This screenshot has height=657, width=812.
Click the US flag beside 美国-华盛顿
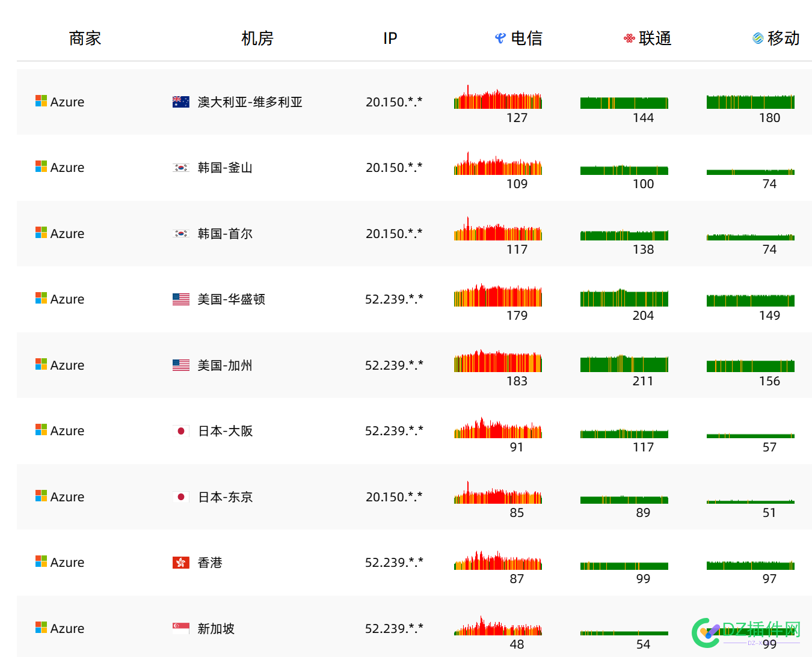click(181, 299)
